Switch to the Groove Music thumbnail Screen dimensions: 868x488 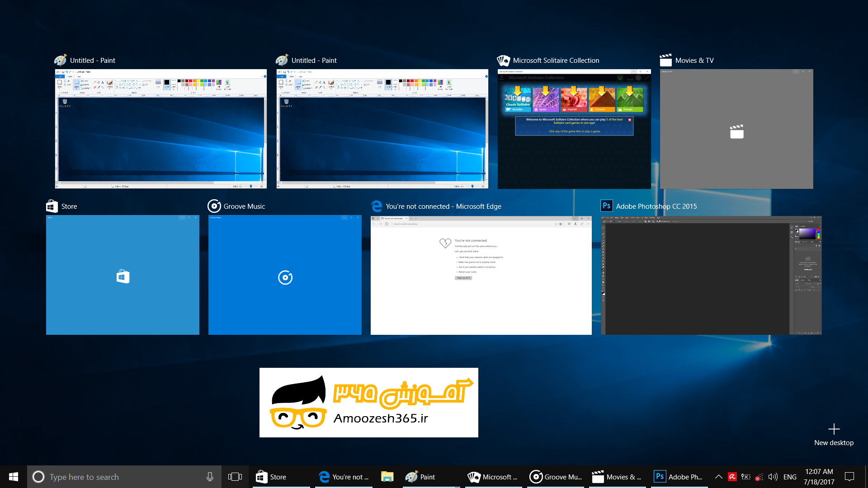[285, 275]
